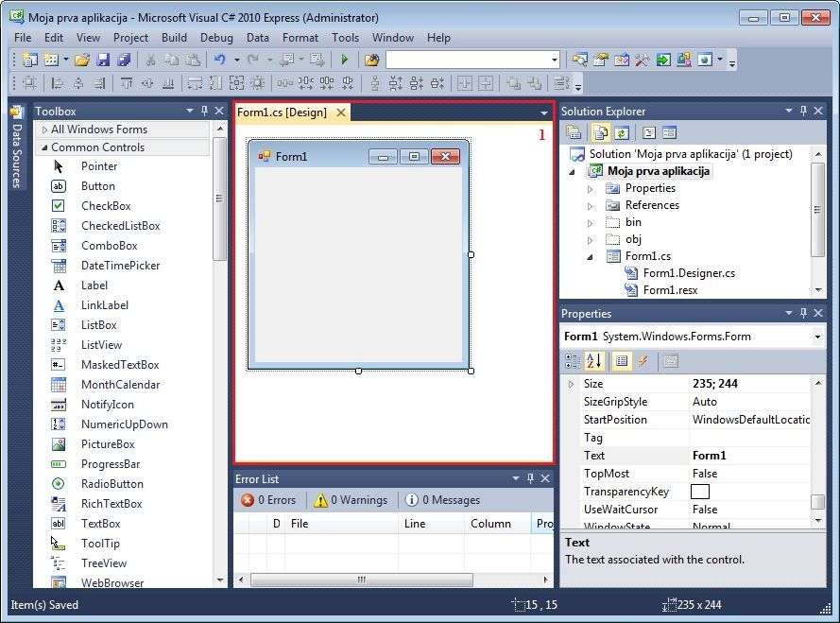This screenshot has width=840, height=623.
Task: Toggle auto-hide pin on the Properties panel
Action: 803,313
